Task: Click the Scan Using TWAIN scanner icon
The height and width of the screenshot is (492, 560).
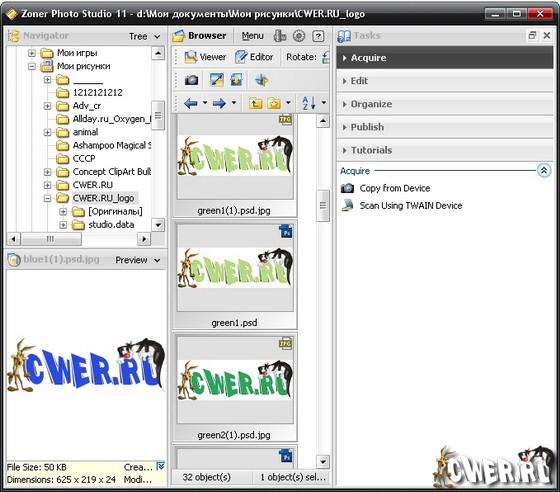Action: pyautogui.click(x=347, y=205)
